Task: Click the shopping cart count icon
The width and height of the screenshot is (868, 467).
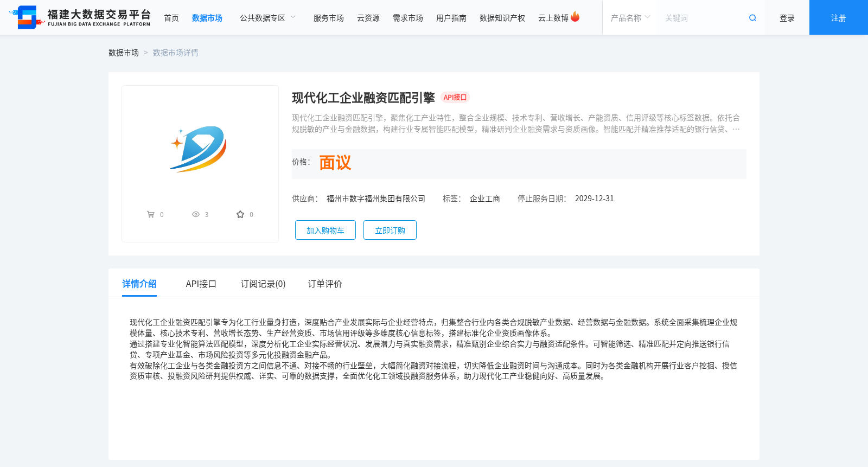Action: [151, 214]
